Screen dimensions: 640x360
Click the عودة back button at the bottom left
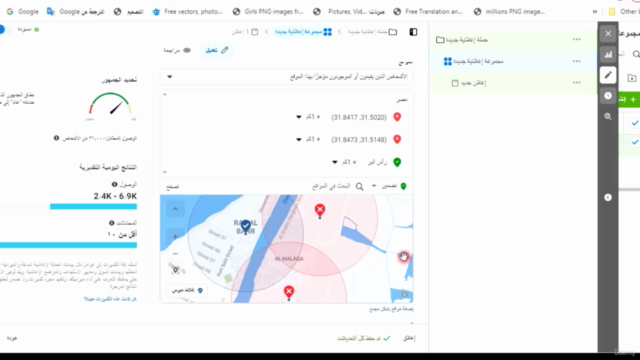[12, 338]
